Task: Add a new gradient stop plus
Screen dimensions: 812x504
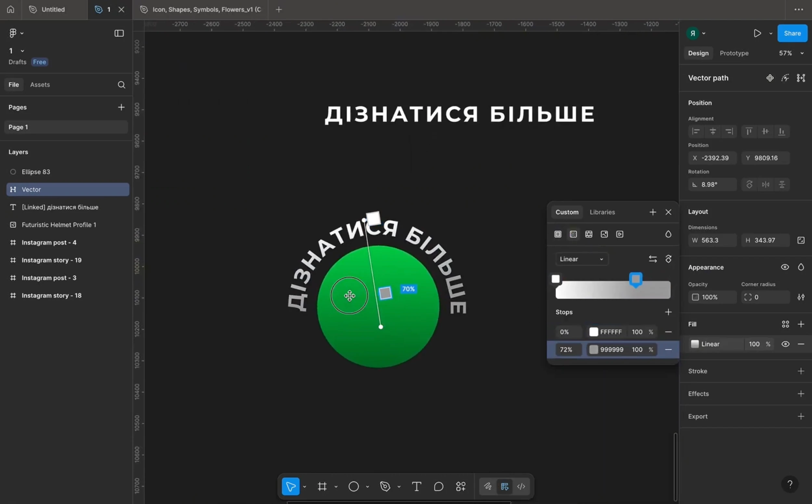Action: pyautogui.click(x=668, y=312)
